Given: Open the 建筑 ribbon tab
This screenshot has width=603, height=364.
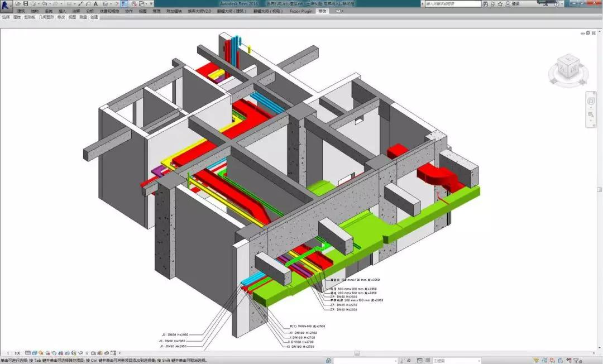Looking at the screenshot, I should pyautogui.click(x=21, y=11).
